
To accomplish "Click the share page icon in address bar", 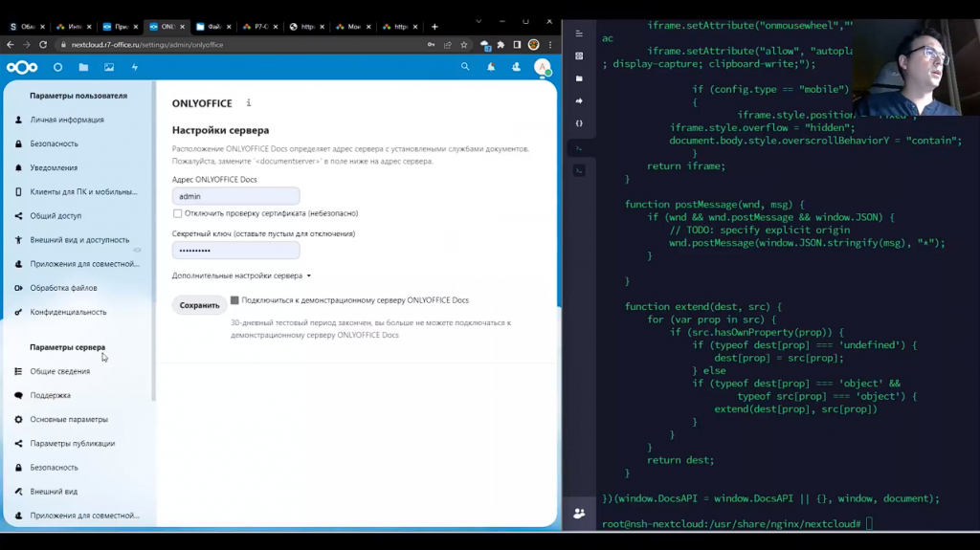I will 448,44.
